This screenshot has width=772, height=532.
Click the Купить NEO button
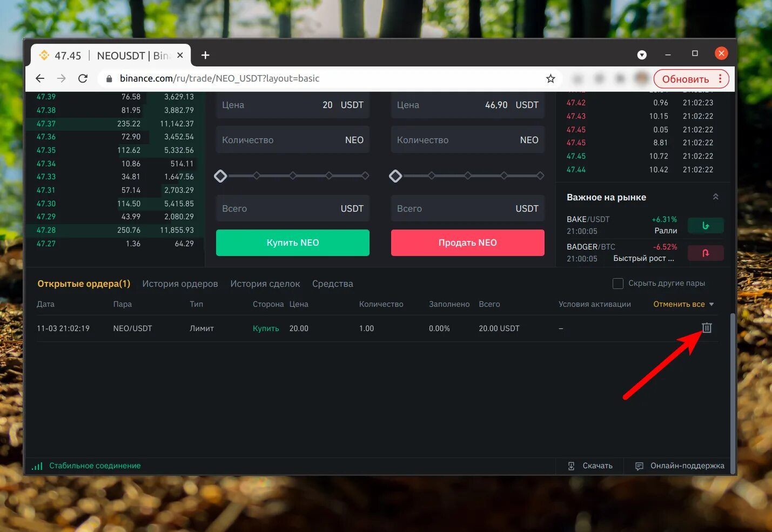(293, 243)
